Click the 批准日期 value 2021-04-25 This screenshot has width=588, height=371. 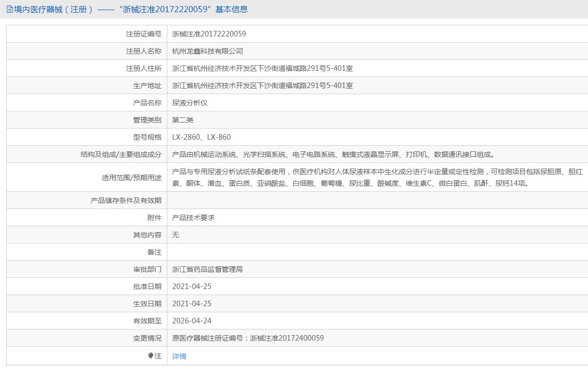192,286
